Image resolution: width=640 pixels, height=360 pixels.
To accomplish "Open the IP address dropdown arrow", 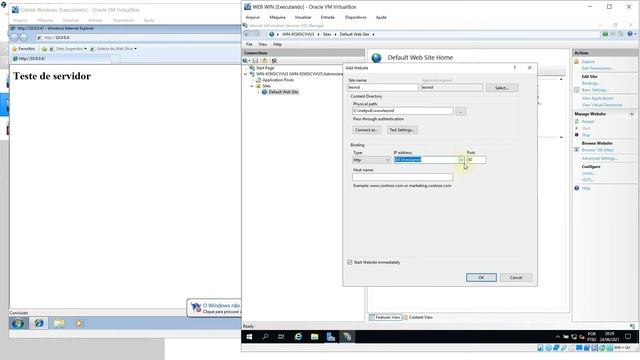I will click(461, 160).
